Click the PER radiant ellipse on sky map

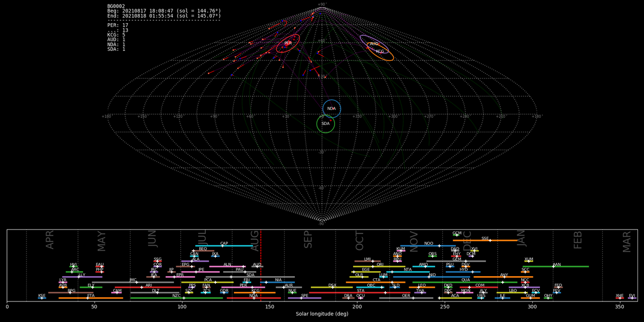tap(288, 43)
